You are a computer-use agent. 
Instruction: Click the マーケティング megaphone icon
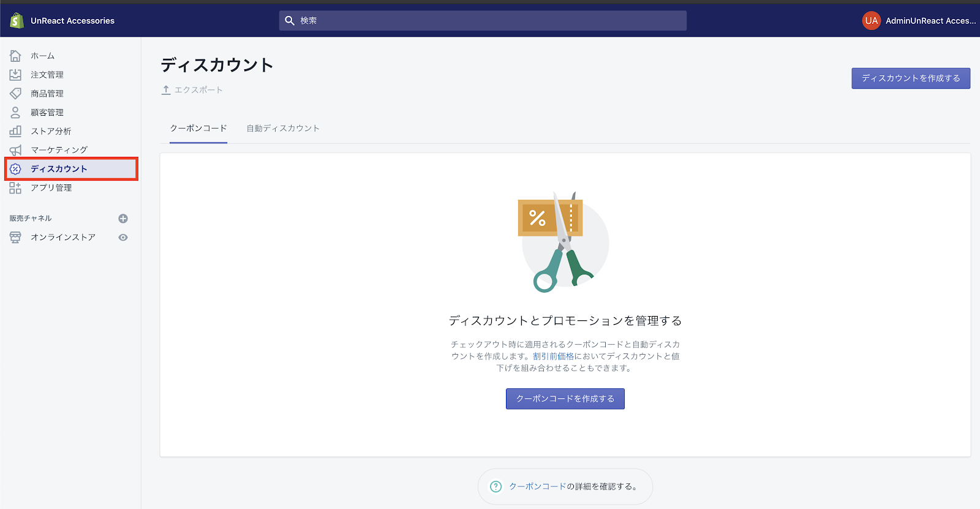[x=15, y=150]
